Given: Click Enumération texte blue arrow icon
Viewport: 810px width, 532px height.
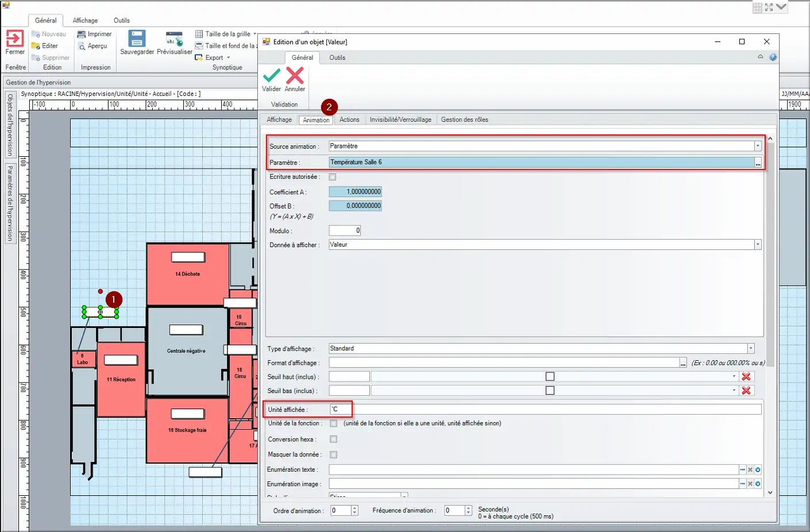Looking at the screenshot, I should tap(758, 470).
